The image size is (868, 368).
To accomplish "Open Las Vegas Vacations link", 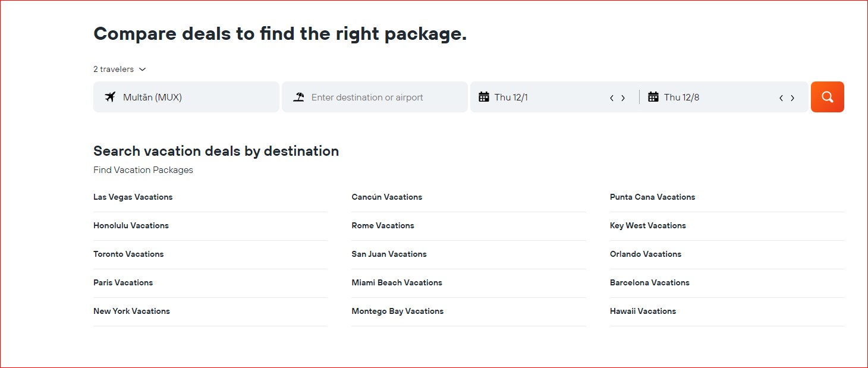I will (x=133, y=197).
